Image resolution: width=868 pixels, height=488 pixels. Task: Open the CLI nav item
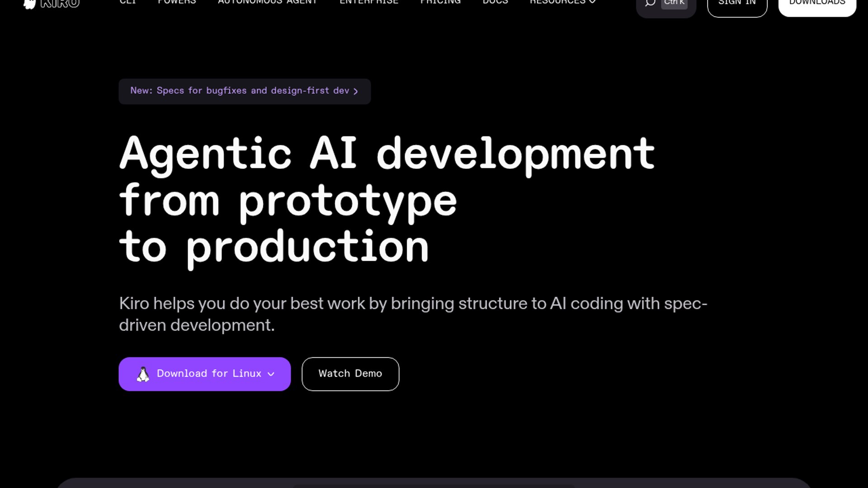click(127, 2)
